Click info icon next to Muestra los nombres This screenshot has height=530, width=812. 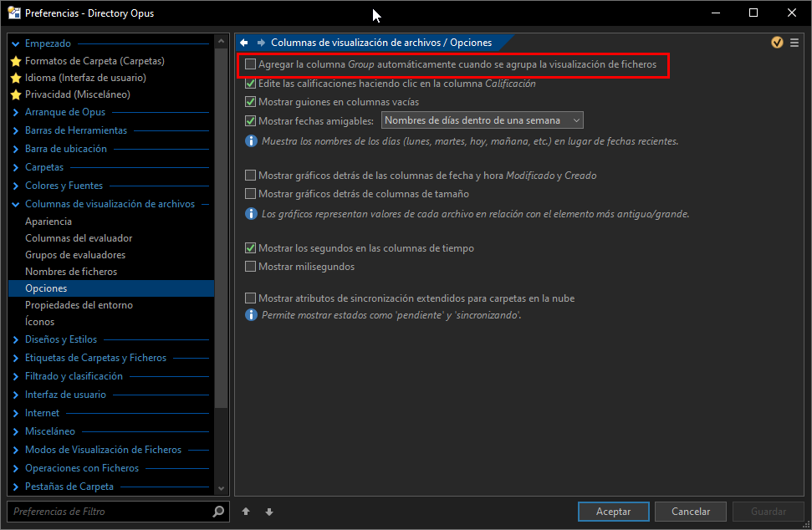(251, 140)
